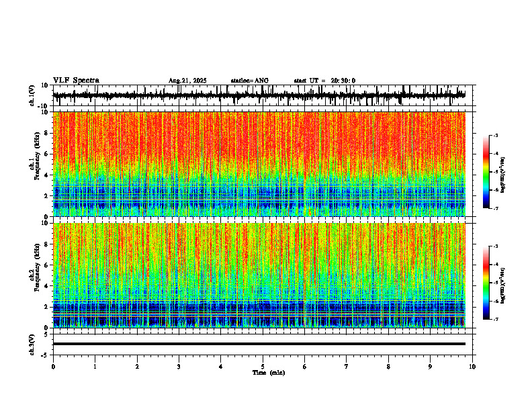Click the ch.1 spectrogram color scale bar
532x411 pixels.
pos(486,172)
